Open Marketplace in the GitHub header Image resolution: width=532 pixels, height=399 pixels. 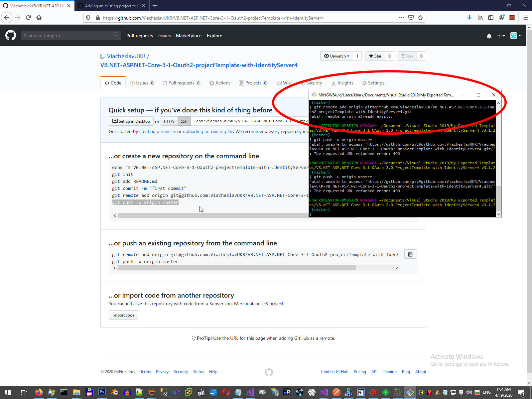(x=189, y=36)
